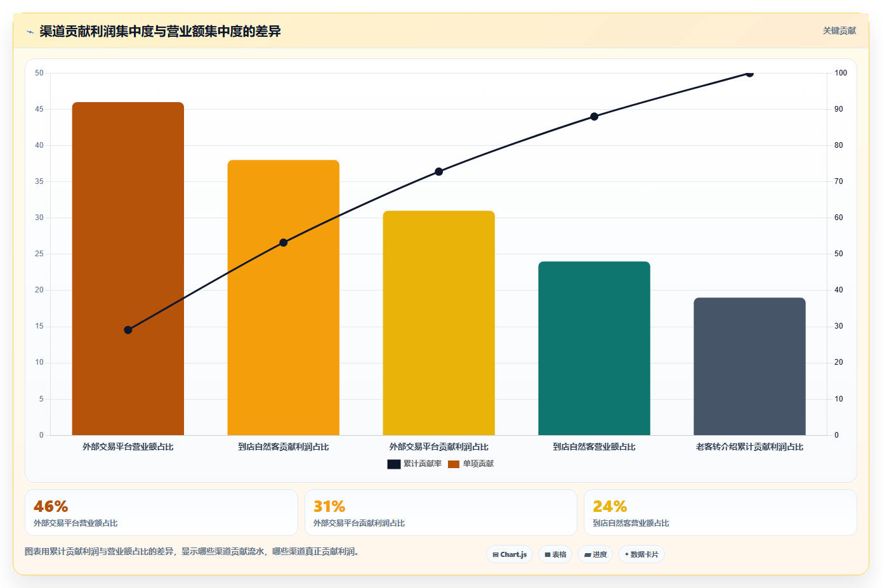Viewport: 882px width, 588px height.
Task: Click the chart description text starting 图表用累计贡献利润
Action: coord(194,552)
